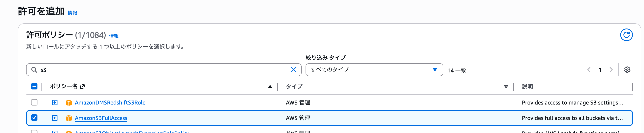
Task: Click the search magnifier icon
Action: 34,70
